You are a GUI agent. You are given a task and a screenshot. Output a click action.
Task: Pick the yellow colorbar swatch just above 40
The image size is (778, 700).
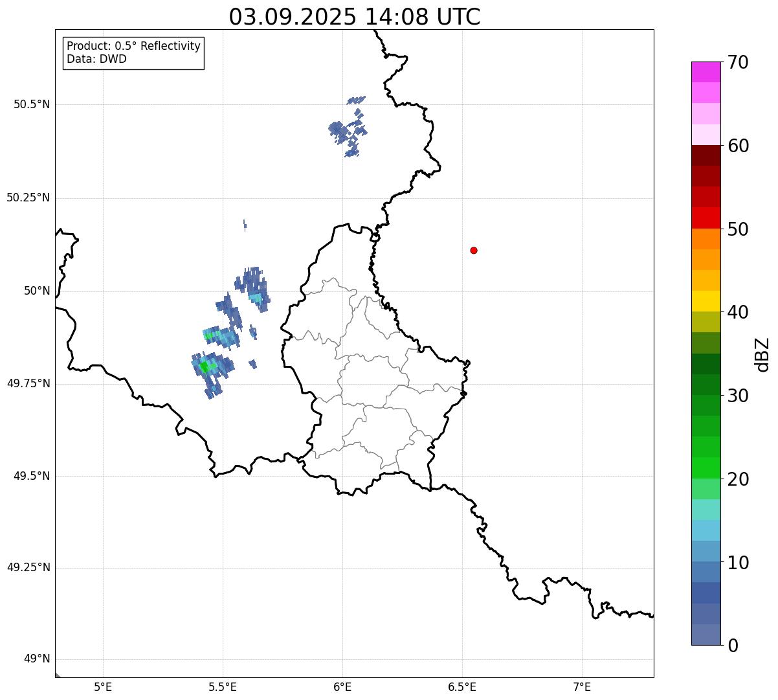click(x=706, y=301)
